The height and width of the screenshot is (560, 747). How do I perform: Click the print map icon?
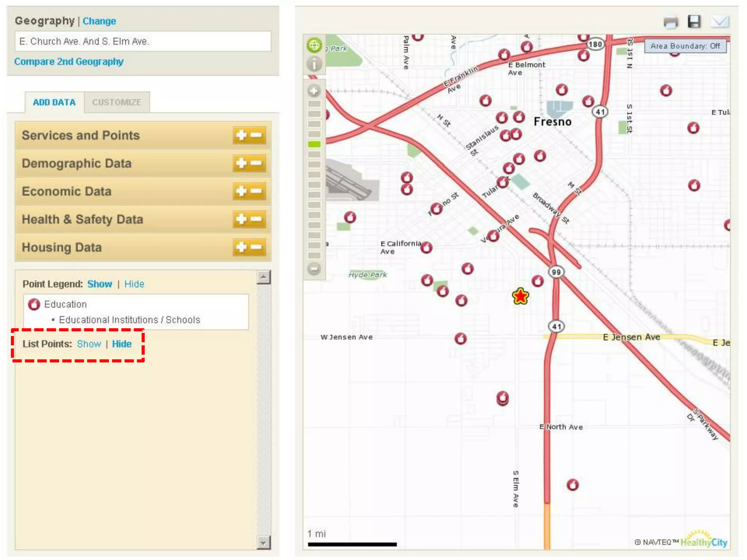(670, 22)
